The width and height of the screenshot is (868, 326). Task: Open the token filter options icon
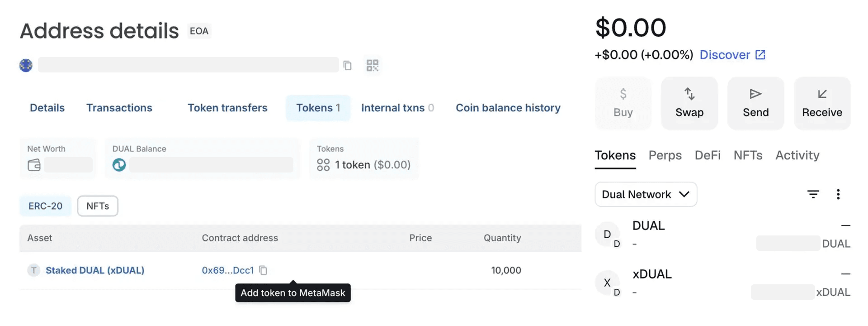point(813,194)
